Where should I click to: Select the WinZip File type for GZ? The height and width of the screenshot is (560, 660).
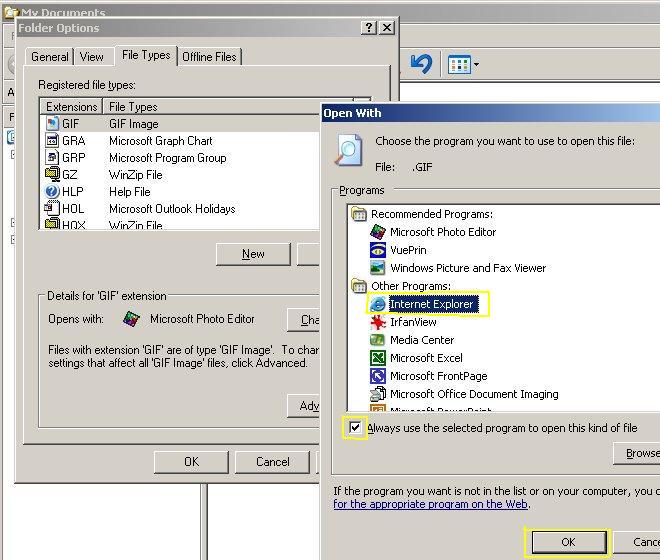tap(136, 175)
